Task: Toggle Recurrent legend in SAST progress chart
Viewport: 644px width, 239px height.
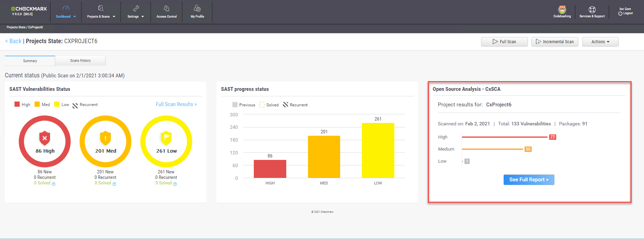Action: 295,105
